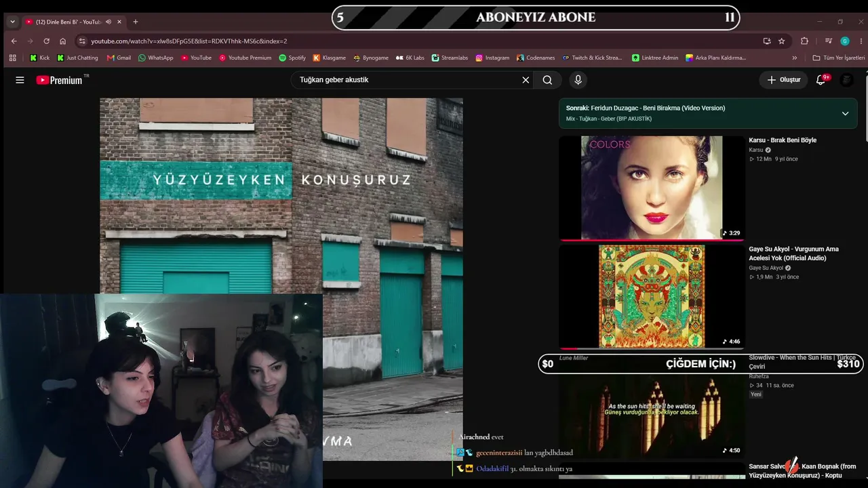Image resolution: width=868 pixels, height=488 pixels.
Task: Open the Sansar Salvo Koptu video title
Action: [x=802, y=470]
